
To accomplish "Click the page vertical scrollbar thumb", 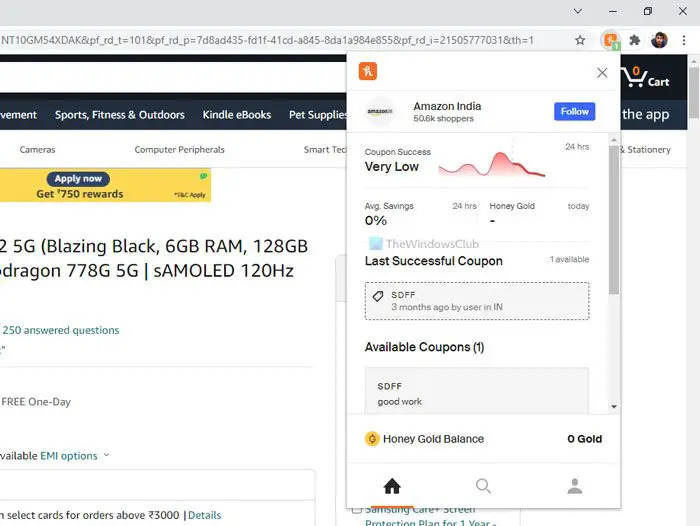I will pos(693,92).
